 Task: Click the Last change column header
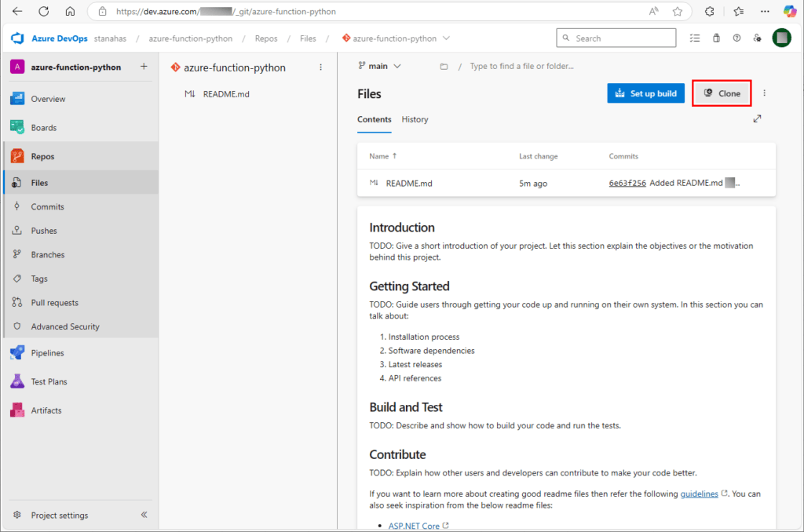(539, 156)
